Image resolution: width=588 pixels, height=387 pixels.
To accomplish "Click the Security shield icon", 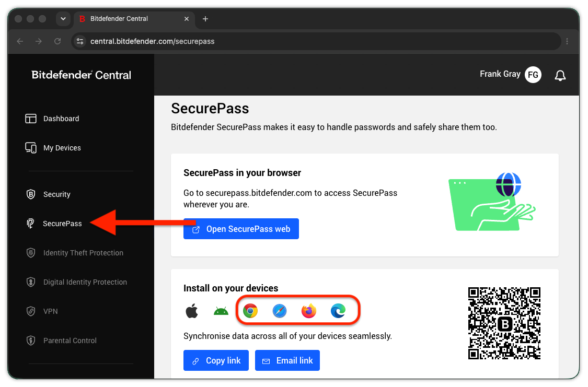I will coord(31,194).
